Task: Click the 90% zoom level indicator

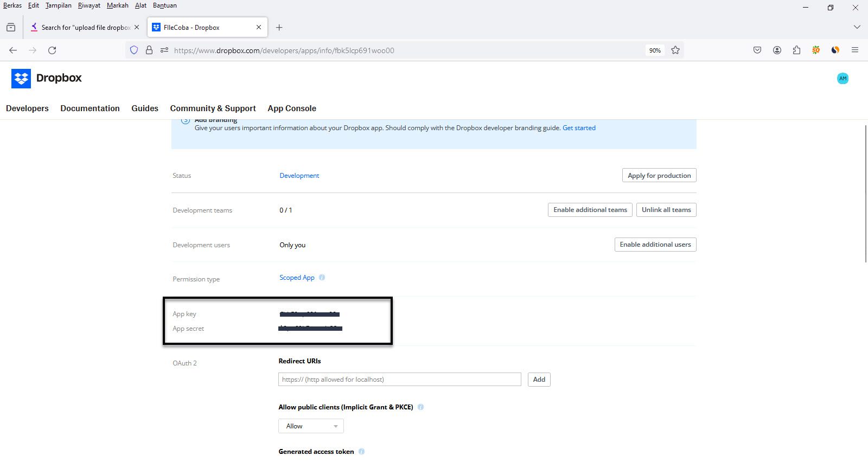Action: (x=655, y=50)
